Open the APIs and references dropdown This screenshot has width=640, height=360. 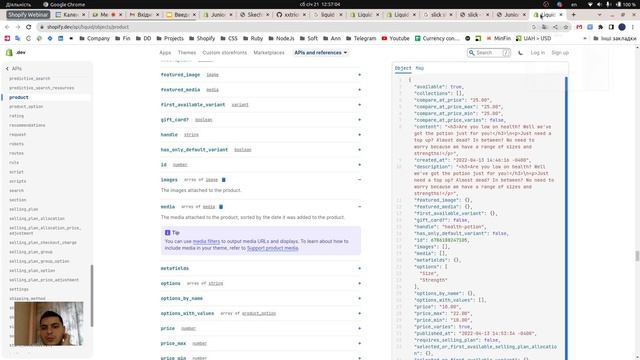pos(320,53)
